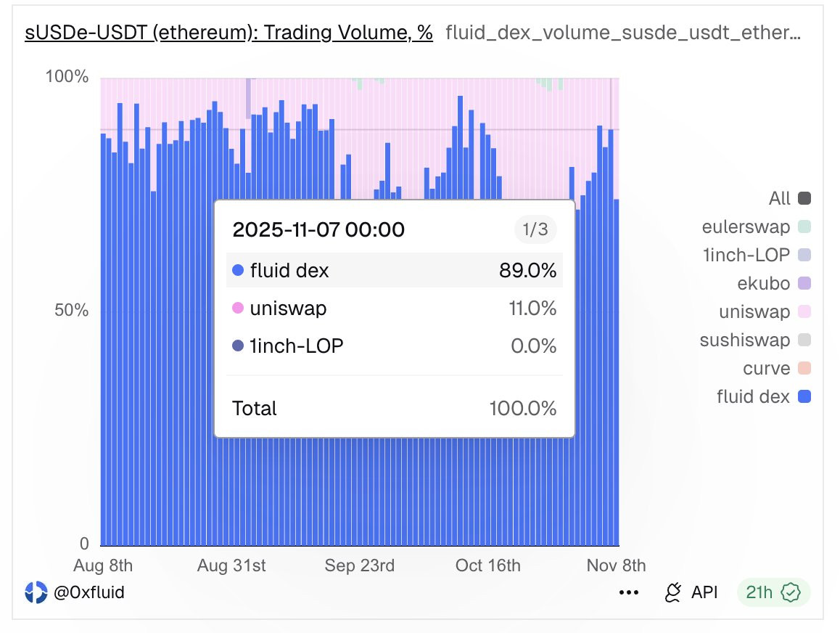840x633 pixels.
Task: Select the fluid dex 89.0% tooltip row
Action: 395,270
